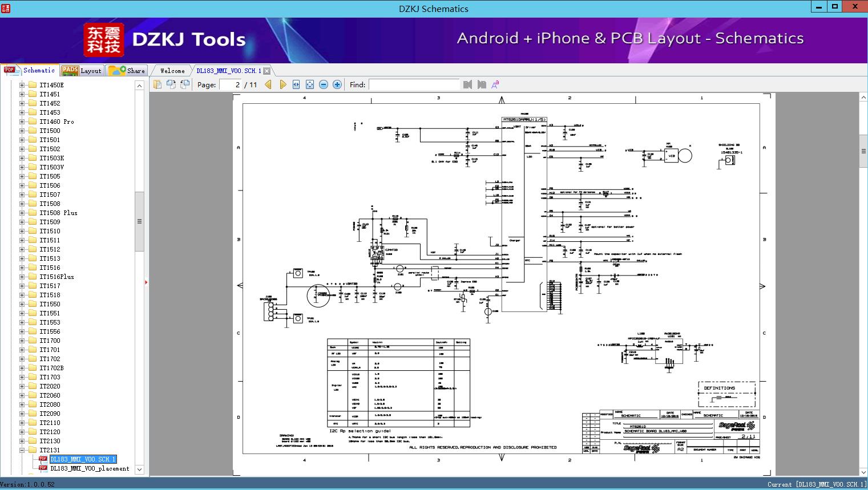Collapse the IT2131 folder
The image size is (868, 490).
pos(22,450)
